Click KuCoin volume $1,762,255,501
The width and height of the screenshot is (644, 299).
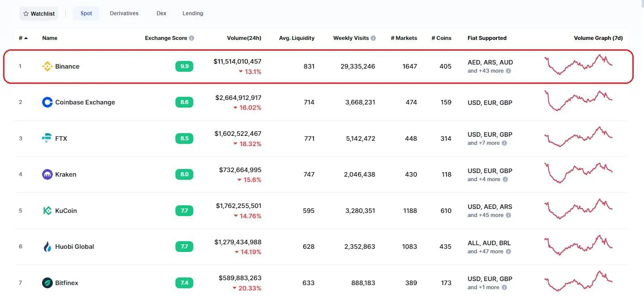click(x=239, y=206)
